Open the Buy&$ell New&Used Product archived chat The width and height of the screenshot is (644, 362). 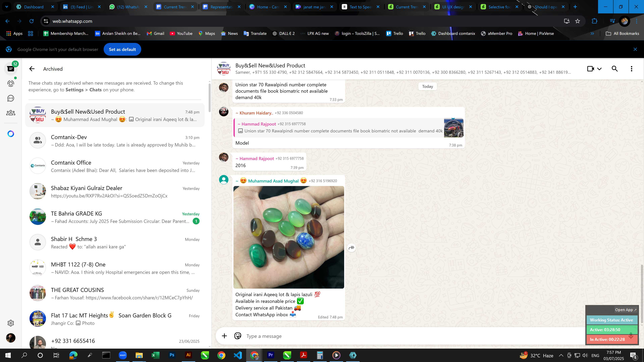(115, 115)
